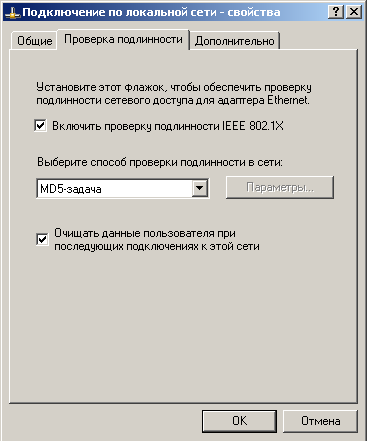This screenshot has height=441, width=367.
Task: Uncheck the IEEE 802.1X authentication checkbox
Action: [x=40, y=126]
